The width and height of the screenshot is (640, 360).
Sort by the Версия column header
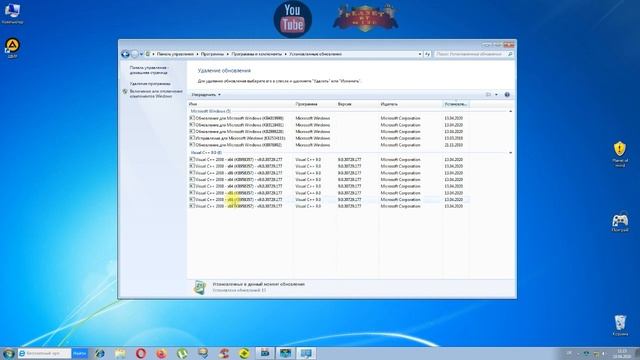357,104
